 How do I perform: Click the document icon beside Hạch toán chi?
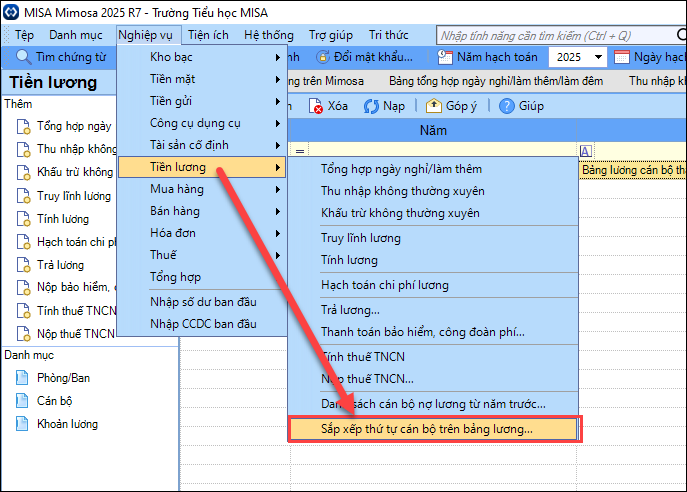point(24,242)
